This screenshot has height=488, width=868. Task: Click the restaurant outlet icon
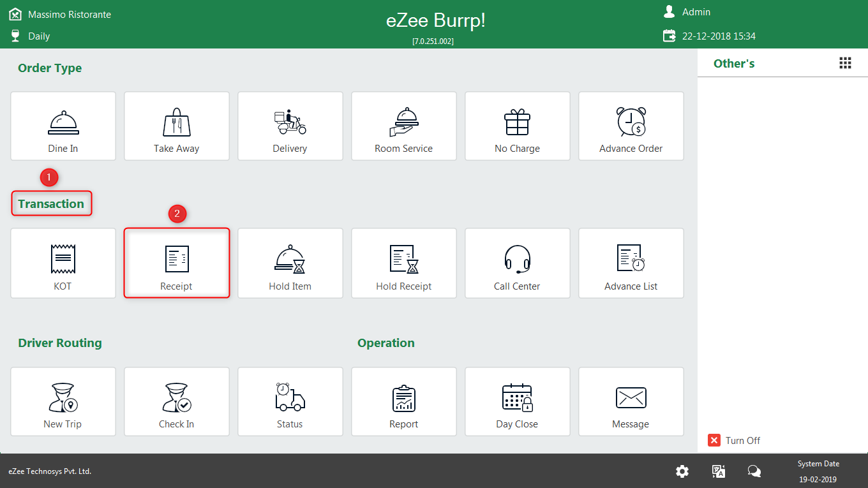pos(15,14)
